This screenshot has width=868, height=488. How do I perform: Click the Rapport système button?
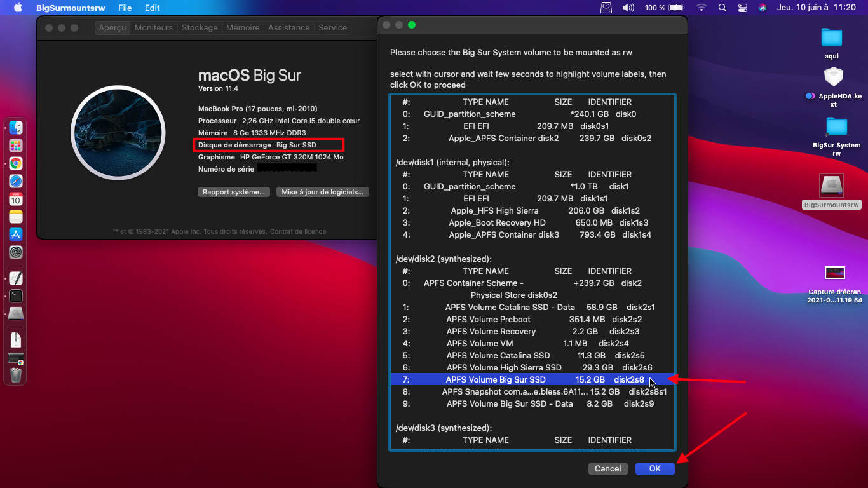[234, 192]
